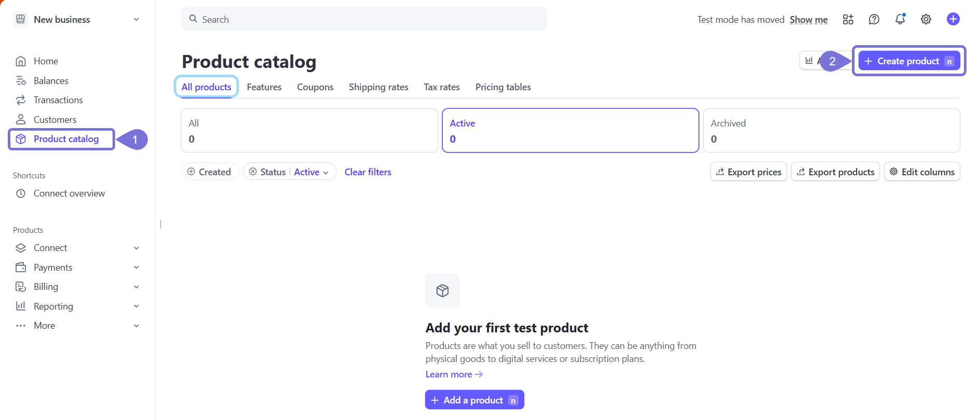Screen dimensions: 980x420
Task: Expand the Billing section chevron
Action: pyautogui.click(x=136, y=287)
